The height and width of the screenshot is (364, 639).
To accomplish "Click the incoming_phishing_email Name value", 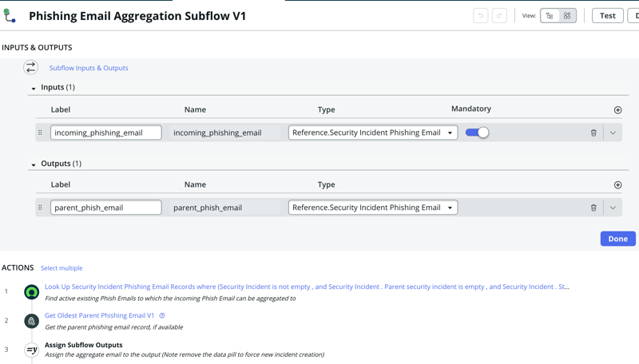I will point(217,133).
